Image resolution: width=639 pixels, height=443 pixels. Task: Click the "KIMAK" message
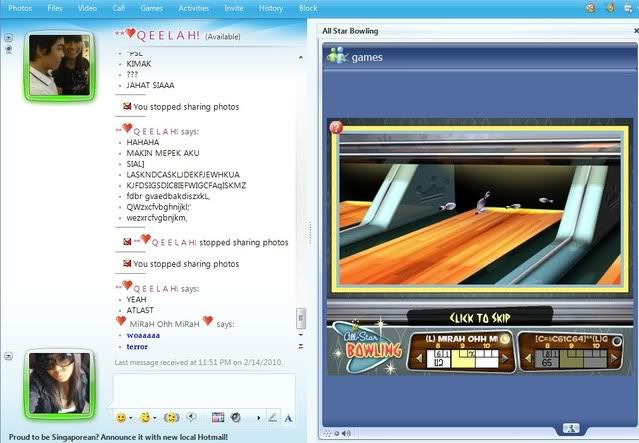[x=139, y=64]
